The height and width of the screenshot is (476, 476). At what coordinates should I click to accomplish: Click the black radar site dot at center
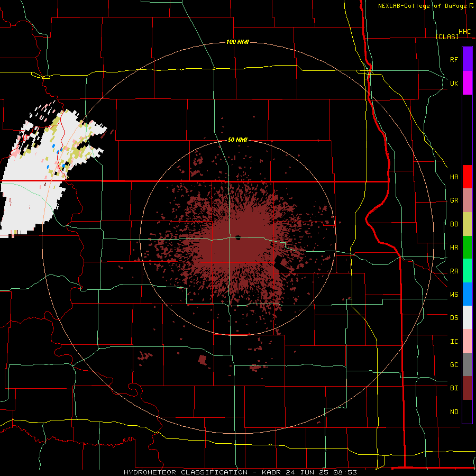[x=237, y=237]
